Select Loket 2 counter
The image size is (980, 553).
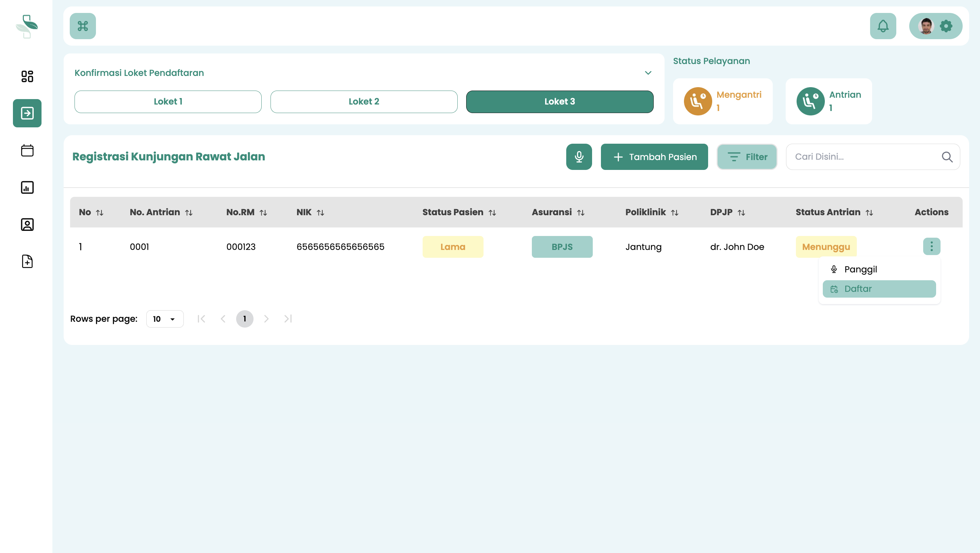coord(364,101)
